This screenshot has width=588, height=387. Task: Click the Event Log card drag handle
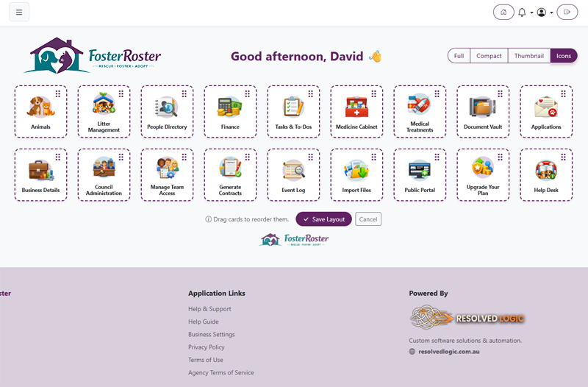(x=310, y=157)
